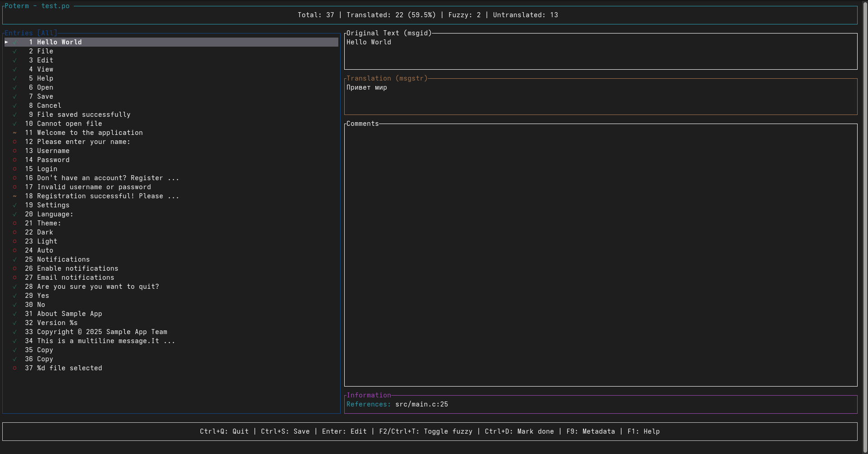This screenshot has width=868, height=454.
Task: Select entry 1 Hello World
Action: (x=171, y=42)
